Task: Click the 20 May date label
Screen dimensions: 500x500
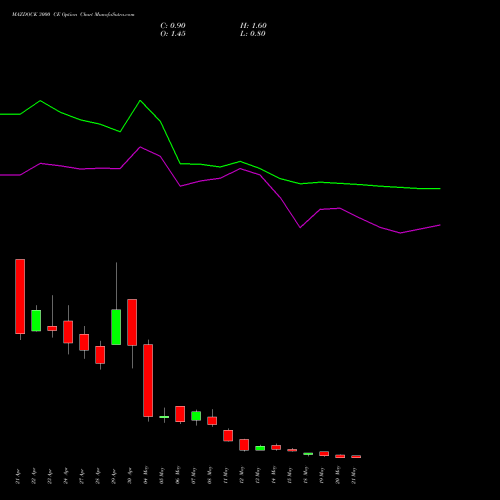Action: click(338, 475)
